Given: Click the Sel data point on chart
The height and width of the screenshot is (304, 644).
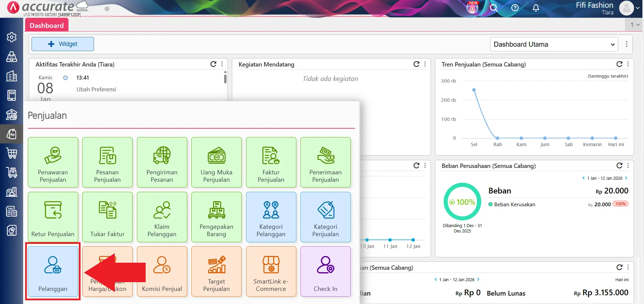Looking at the screenshot, I should (x=474, y=90).
